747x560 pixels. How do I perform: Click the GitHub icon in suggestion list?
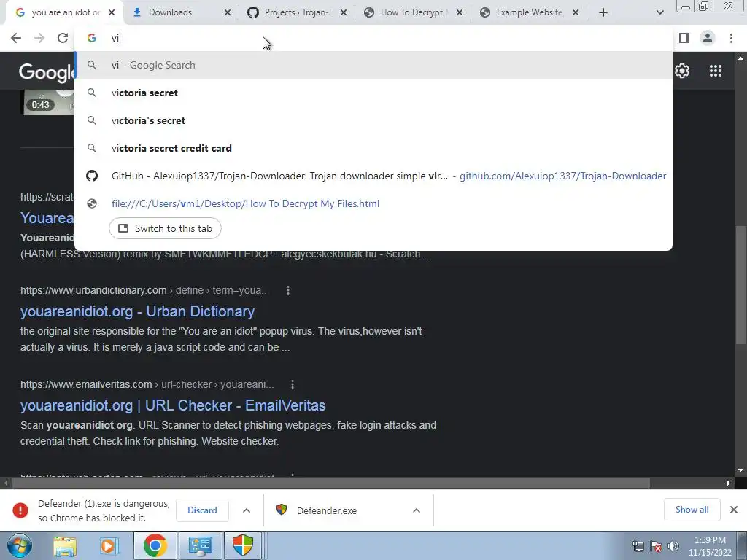(92, 176)
